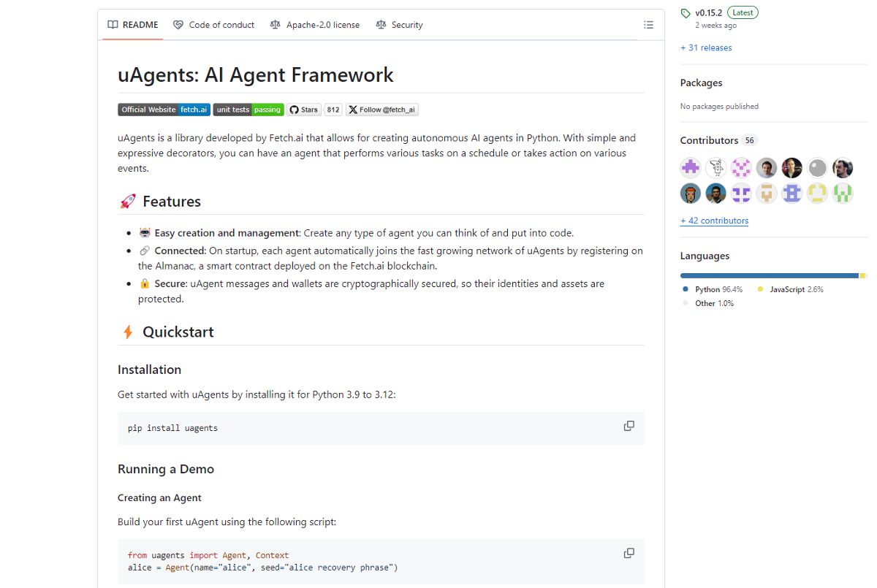877x588 pixels.
Task: Open the README outline list icon
Action: click(648, 24)
